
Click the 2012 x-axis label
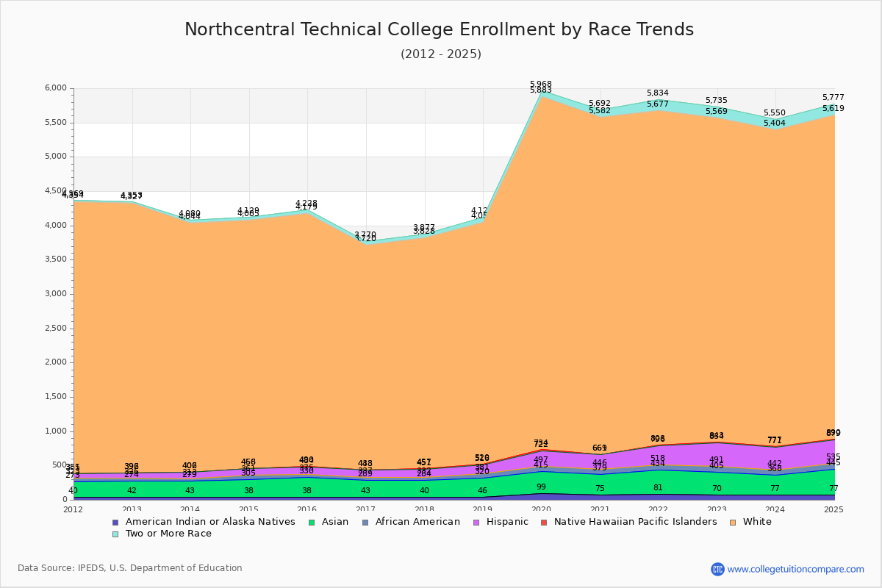coord(73,509)
